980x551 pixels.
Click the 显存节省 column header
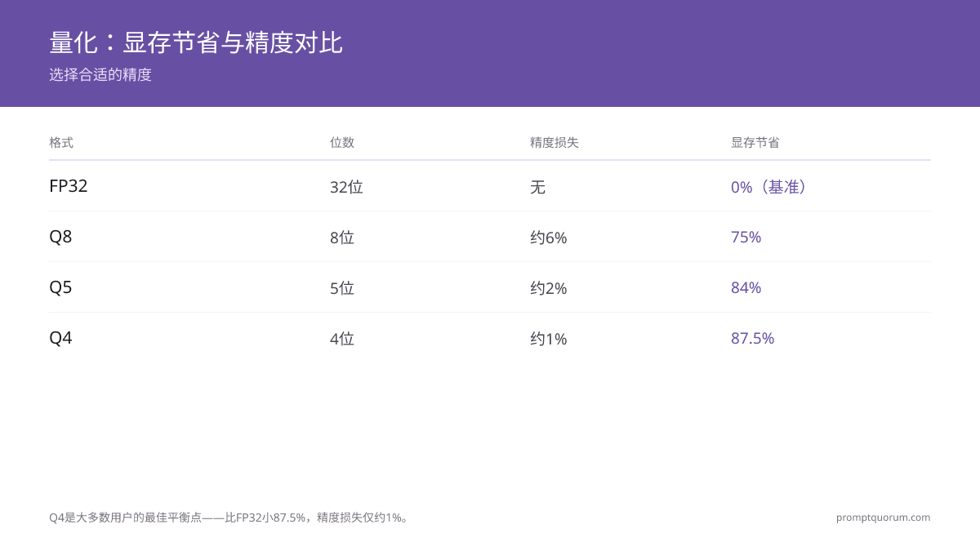(x=755, y=143)
